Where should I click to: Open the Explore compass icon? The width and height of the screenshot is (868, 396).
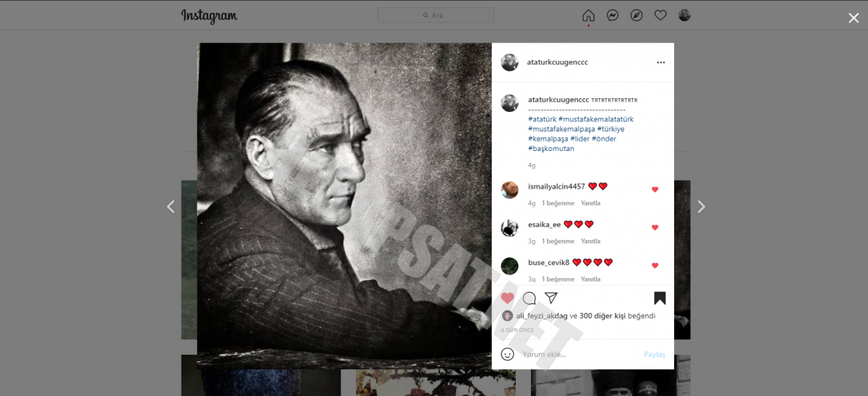pyautogui.click(x=637, y=15)
